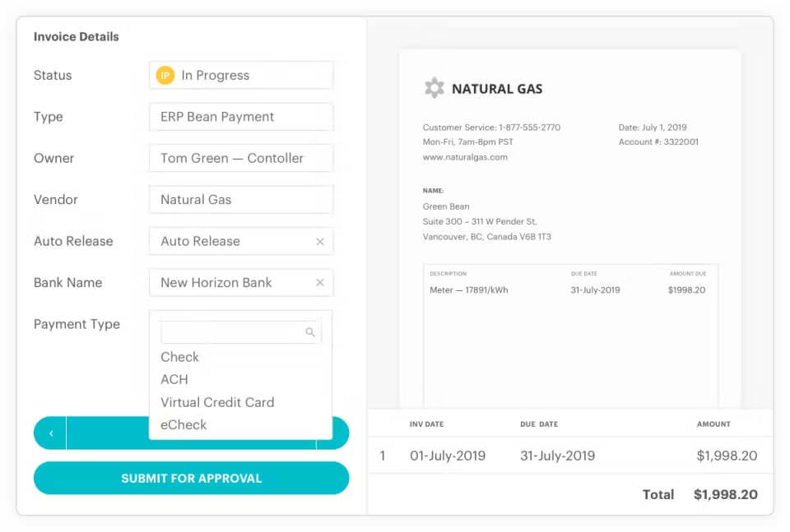This screenshot has width=790, height=532.
Task: Click the Natural Gas gear logo
Action: (434, 88)
